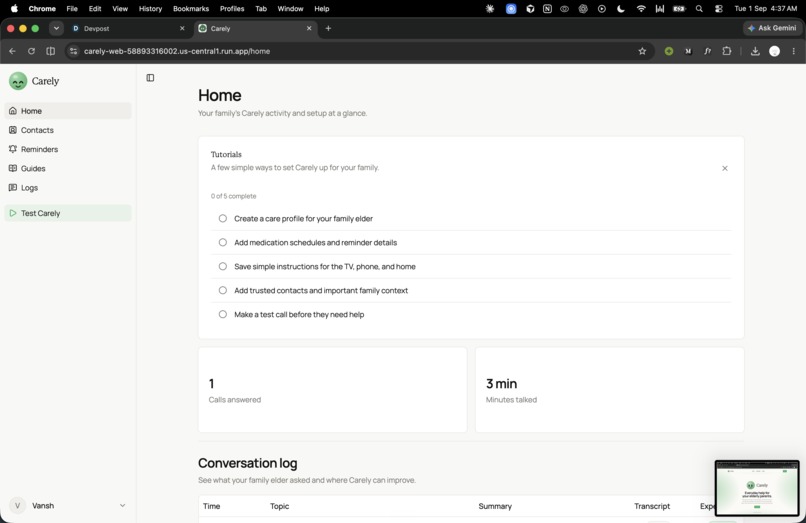The height and width of the screenshot is (523, 806).
Task: Close the Devpost tab
Action: pyautogui.click(x=182, y=28)
